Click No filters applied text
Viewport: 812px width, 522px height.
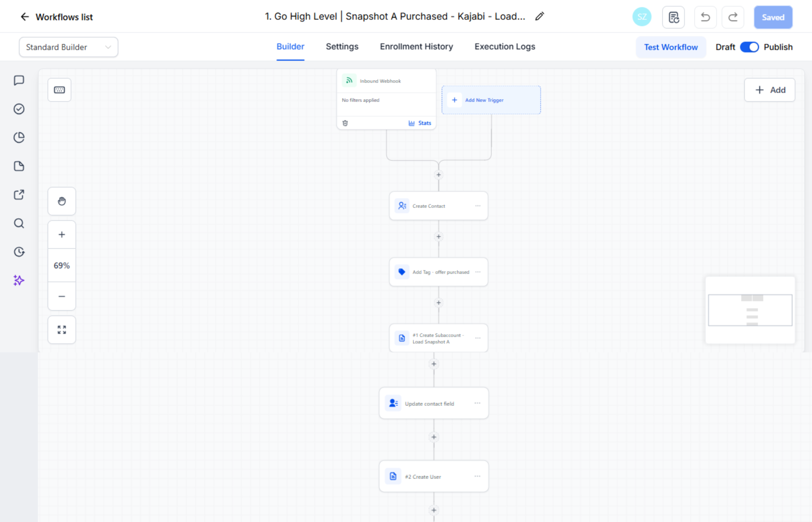[x=360, y=100]
